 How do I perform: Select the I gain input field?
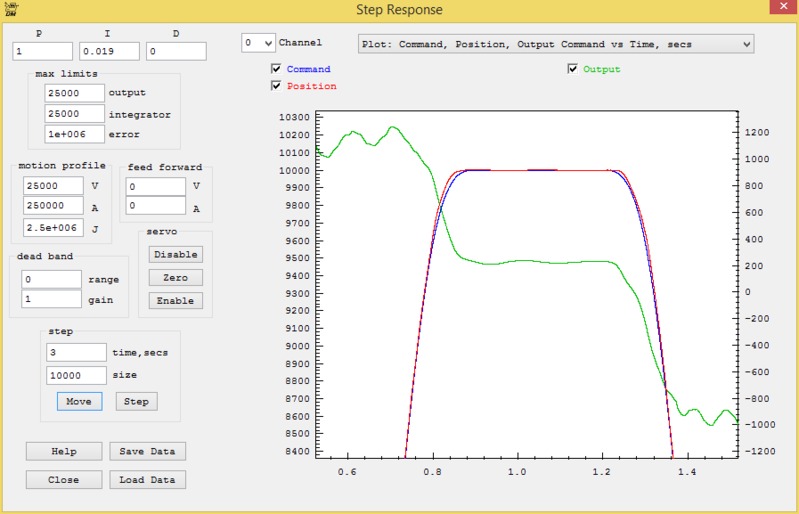click(x=109, y=51)
